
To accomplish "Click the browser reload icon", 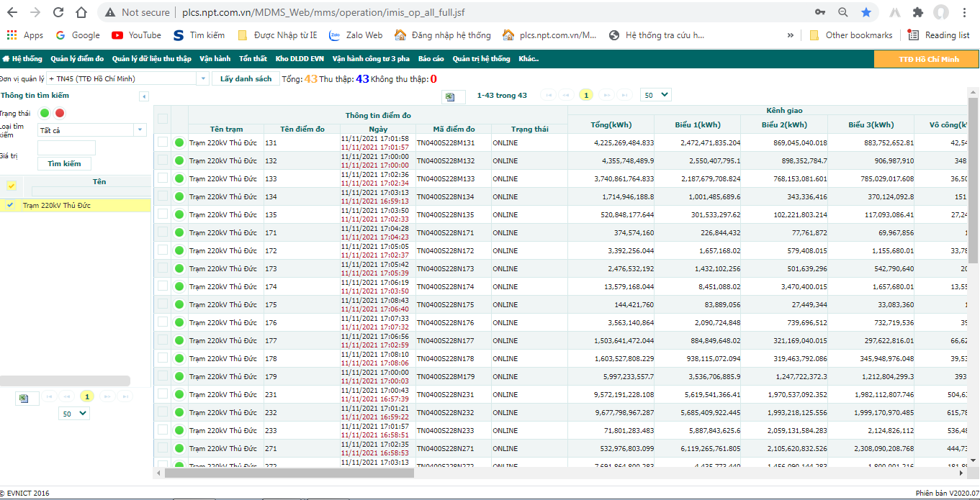I will [58, 12].
